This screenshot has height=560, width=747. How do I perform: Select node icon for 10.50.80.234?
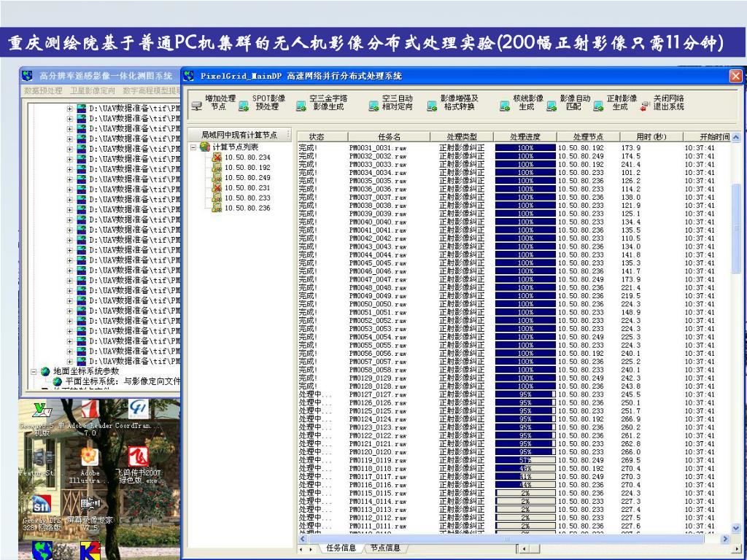pos(217,157)
